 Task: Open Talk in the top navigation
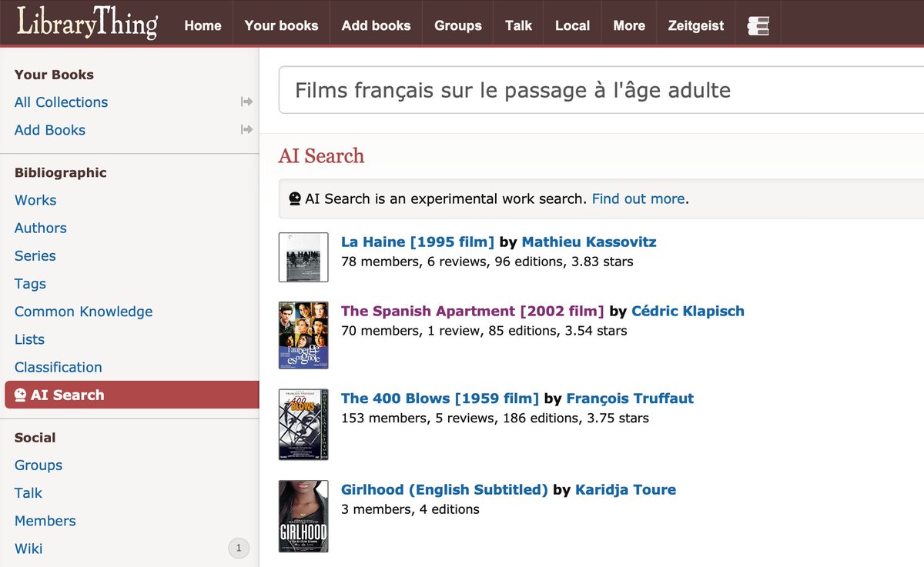point(519,25)
